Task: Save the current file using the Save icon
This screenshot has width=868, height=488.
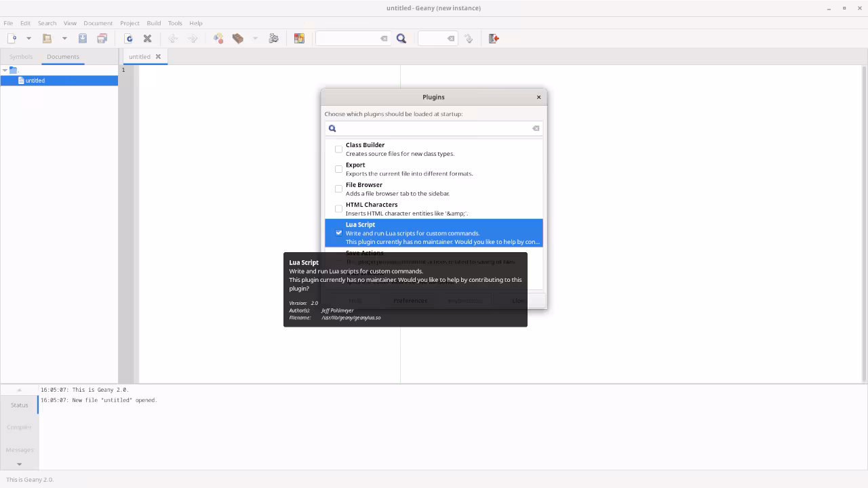Action: click(x=81, y=38)
